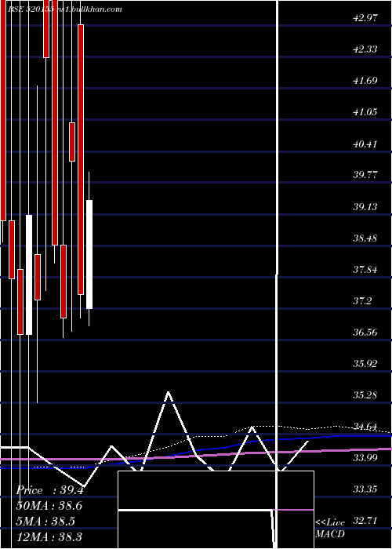Select the 35.28 price level label

pyautogui.click(x=366, y=395)
